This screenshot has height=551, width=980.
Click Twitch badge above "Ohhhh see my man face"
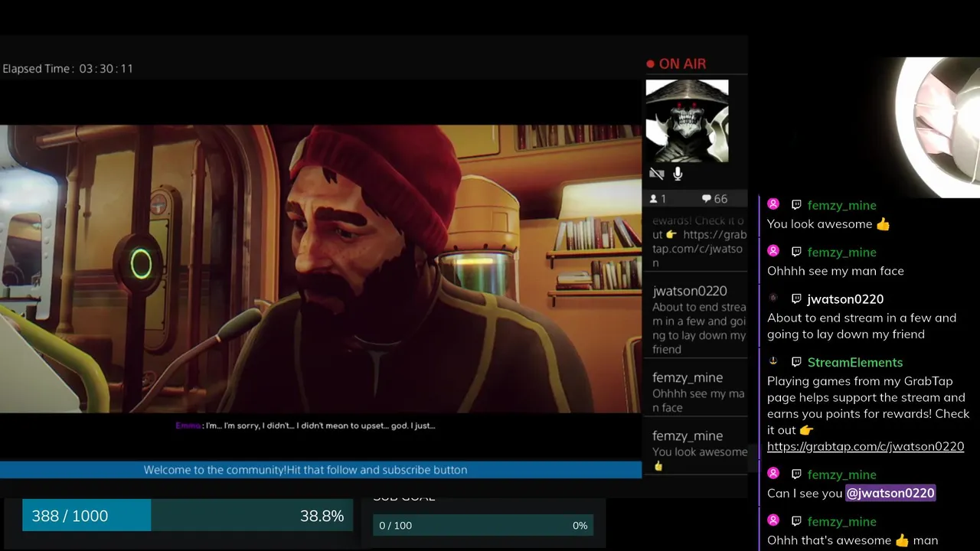(796, 252)
